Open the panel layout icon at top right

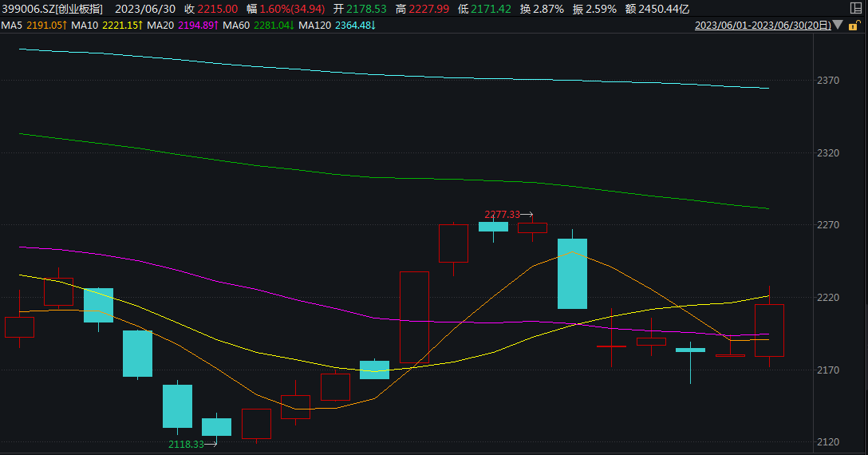click(x=855, y=8)
